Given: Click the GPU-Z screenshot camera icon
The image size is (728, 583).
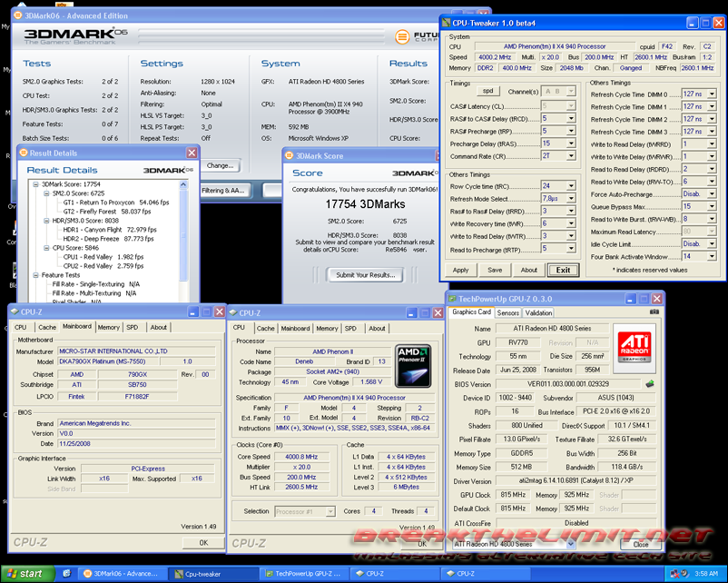Looking at the screenshot, I should tap(654, 311).
